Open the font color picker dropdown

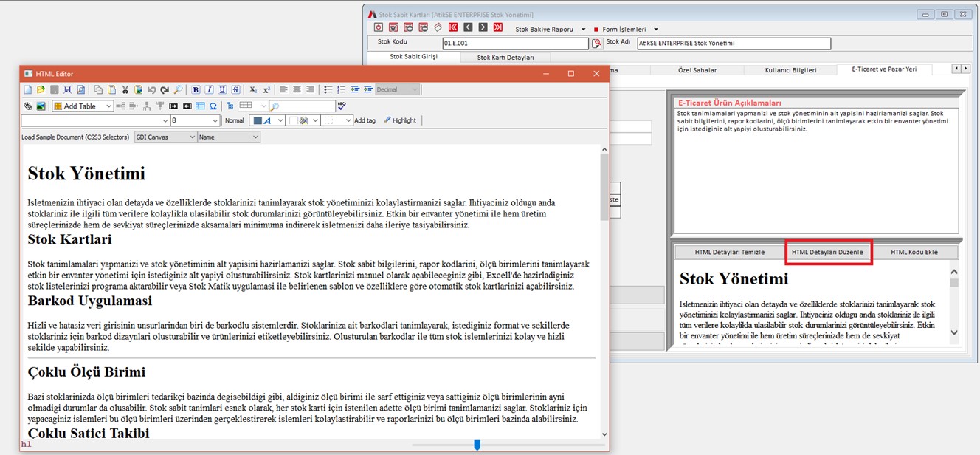[x=266, y=120]
